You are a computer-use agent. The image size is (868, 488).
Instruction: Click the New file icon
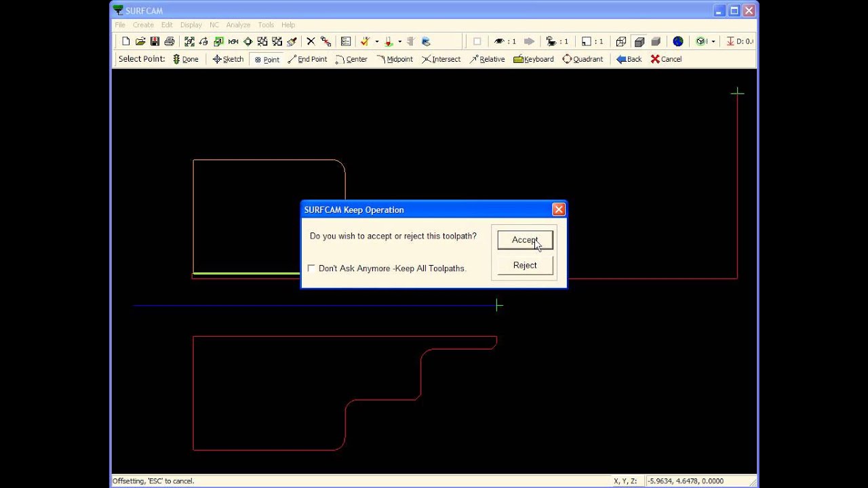coord(126,41)
